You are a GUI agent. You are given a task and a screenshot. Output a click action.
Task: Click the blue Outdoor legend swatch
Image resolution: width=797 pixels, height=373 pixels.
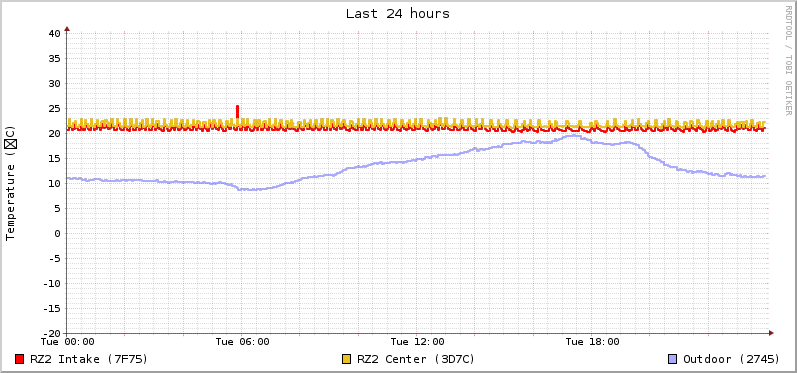click(x=673, y=359)
